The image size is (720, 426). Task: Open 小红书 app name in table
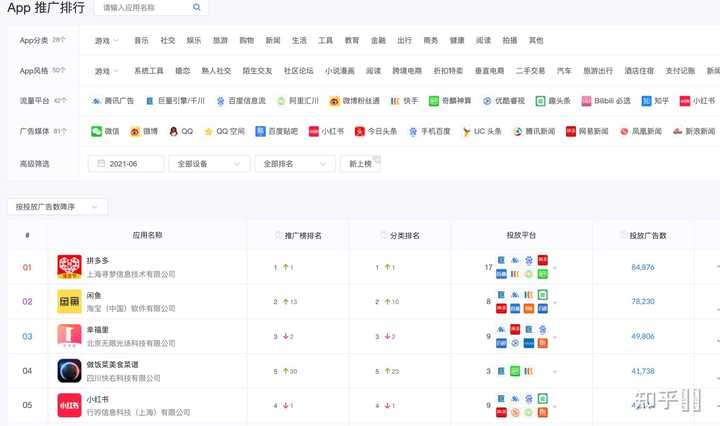[97, 399]
